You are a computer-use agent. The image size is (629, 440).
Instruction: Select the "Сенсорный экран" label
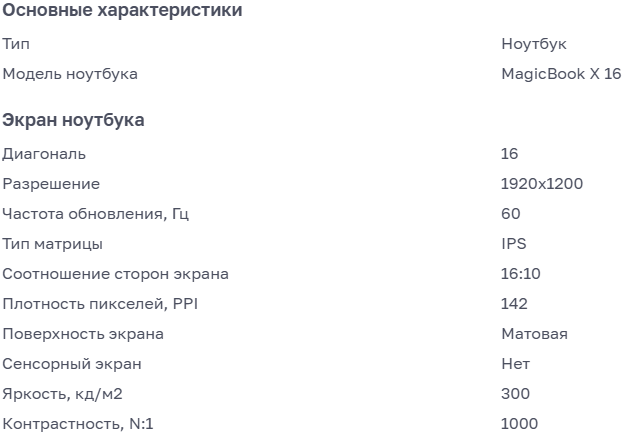pos(72,364)
